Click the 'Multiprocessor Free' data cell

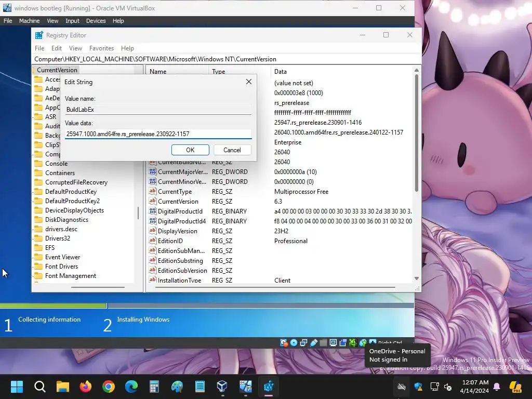click(x=301, y=191)
